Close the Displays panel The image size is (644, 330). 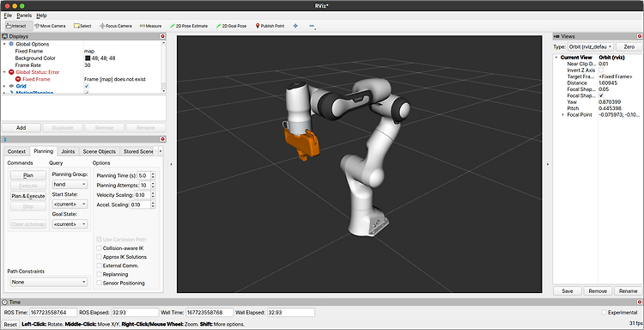(x=162, y=37)
